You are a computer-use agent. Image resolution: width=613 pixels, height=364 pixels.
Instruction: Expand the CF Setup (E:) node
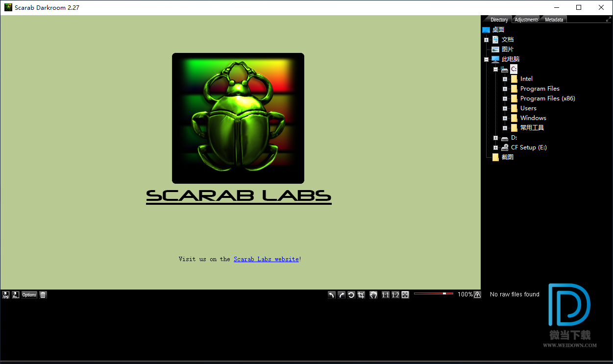coord(495,147)
